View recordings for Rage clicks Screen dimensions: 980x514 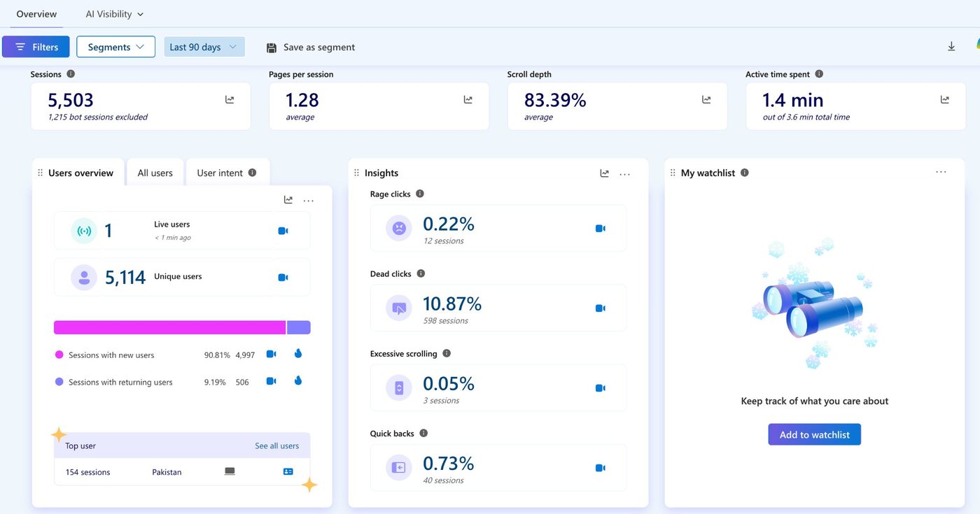click(x=600, y=229)
